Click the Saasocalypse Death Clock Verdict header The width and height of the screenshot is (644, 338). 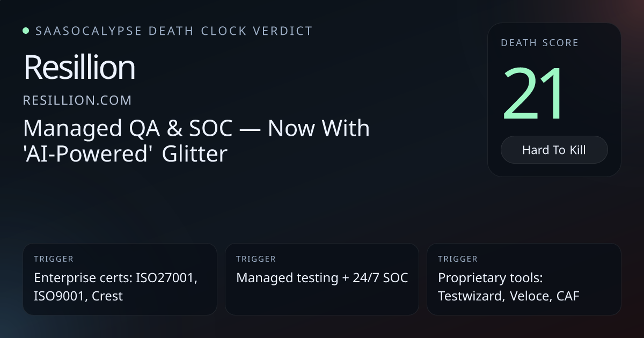174,31
